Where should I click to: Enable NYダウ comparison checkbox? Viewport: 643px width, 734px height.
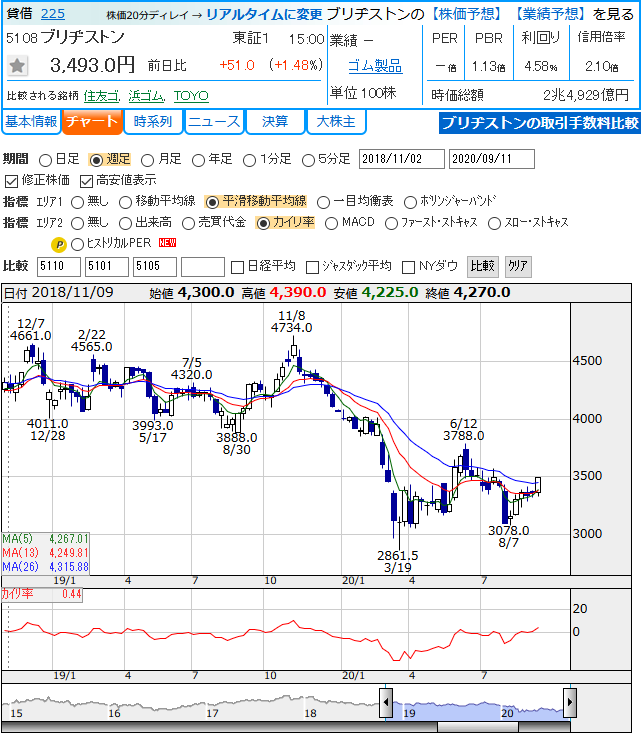pos(409,267)
